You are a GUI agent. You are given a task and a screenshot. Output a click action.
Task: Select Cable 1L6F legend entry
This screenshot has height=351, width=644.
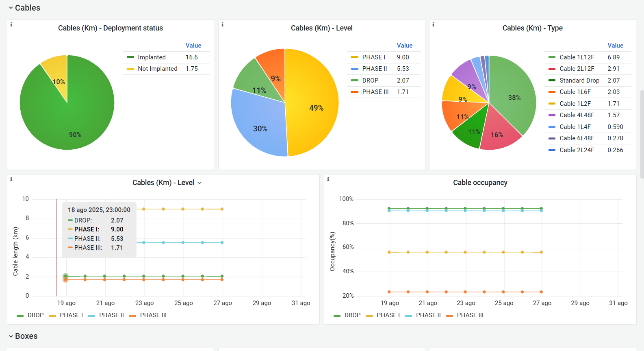tap(575, 92)
